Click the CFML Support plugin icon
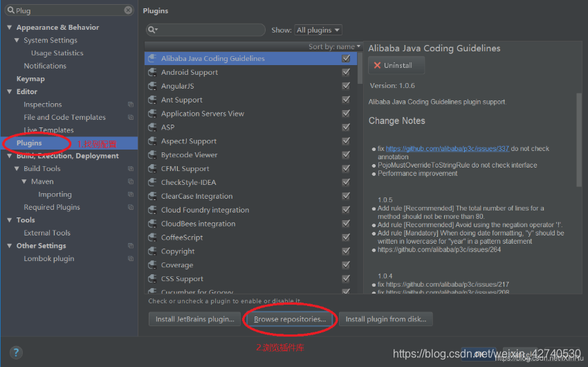The width and height of the screenshot is (588, 367). coord(152,168)
